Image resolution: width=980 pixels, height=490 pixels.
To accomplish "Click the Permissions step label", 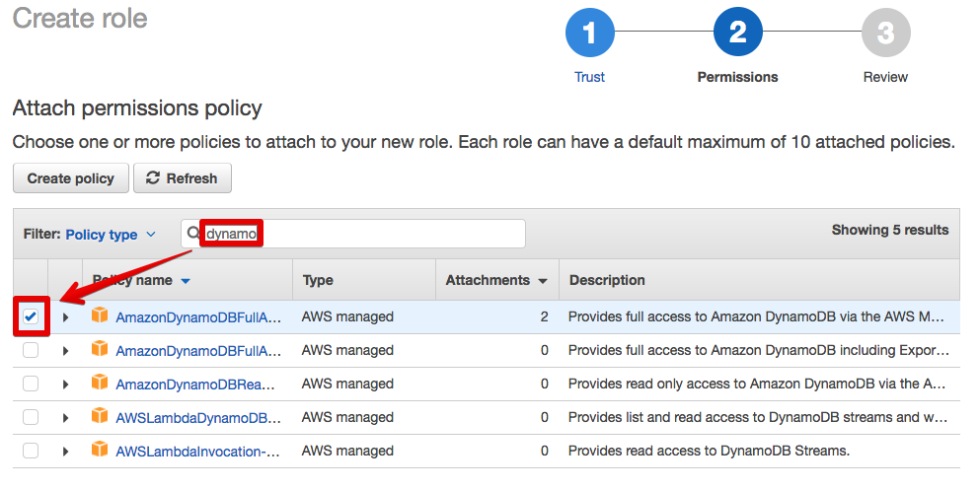I will coord(737,77).
